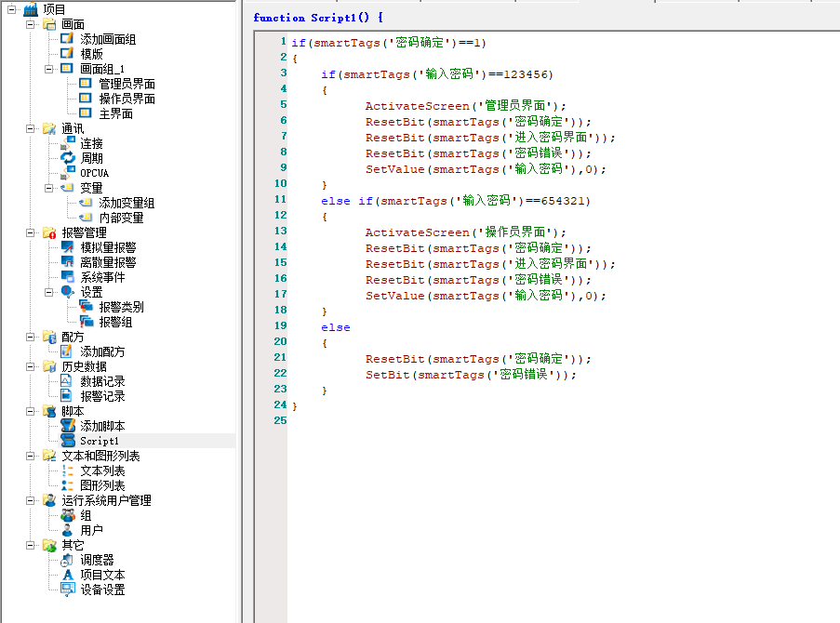Image resolution: width=840 pixels, height=623 pixels.
Task: Click the Script1 script icon
Action: click(68, 441)
